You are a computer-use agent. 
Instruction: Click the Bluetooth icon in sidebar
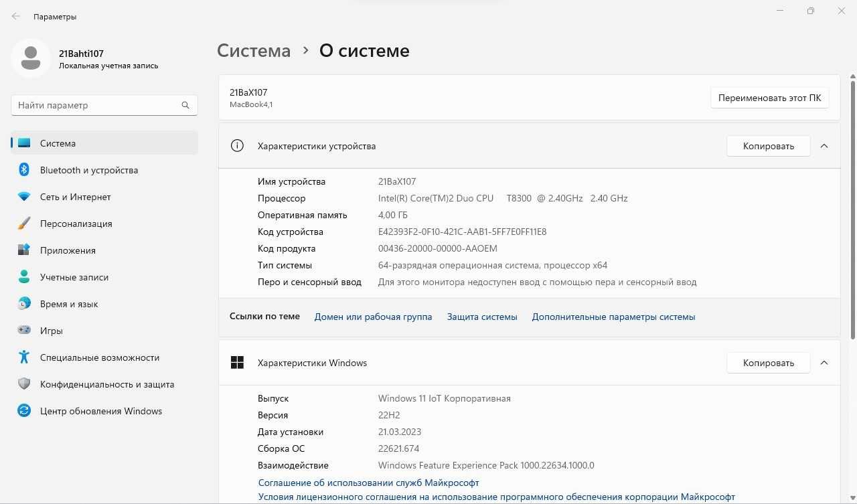pos(24,170)
